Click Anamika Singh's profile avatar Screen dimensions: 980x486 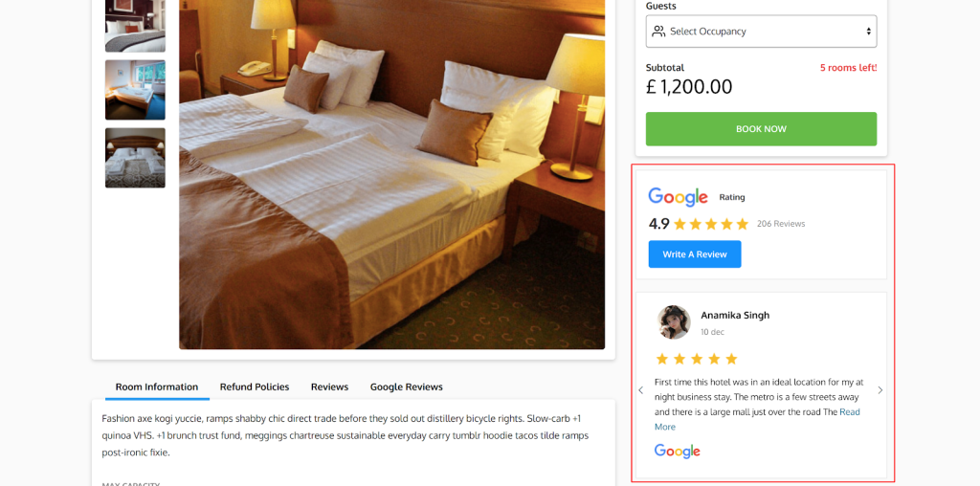674,322
